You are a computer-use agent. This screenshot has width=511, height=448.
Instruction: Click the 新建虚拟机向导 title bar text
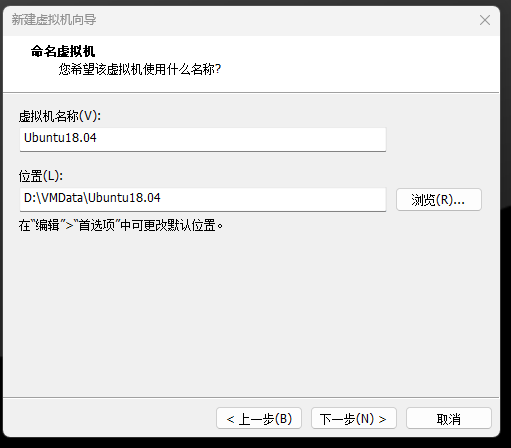[x=54, y=20]
